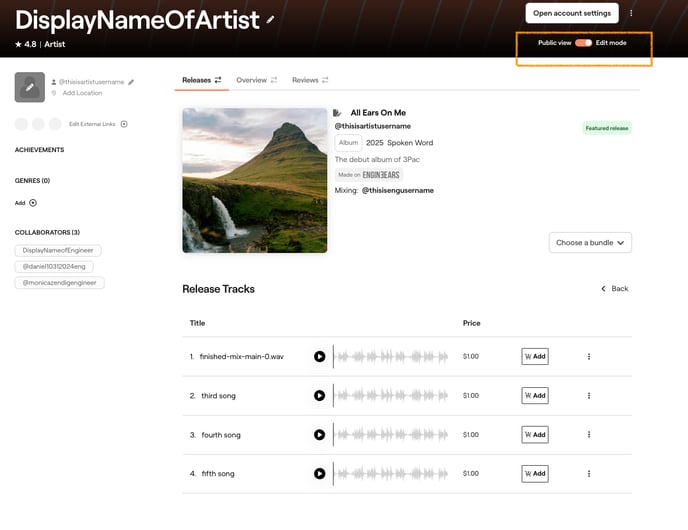This screenshot has height=530, width=688.
Task: Go back from Release Tracks
Action: 615,288
